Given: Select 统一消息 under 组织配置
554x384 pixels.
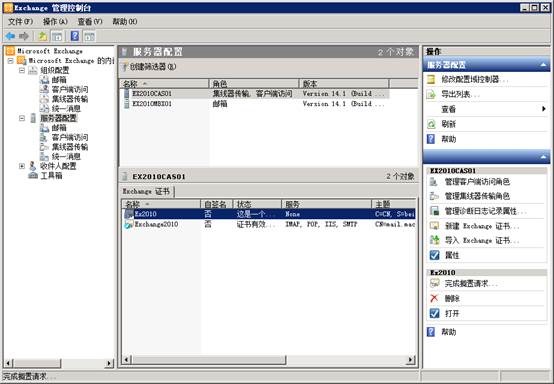Looking at the screenshot, I should pyautogui.click(x=66, y=108).
